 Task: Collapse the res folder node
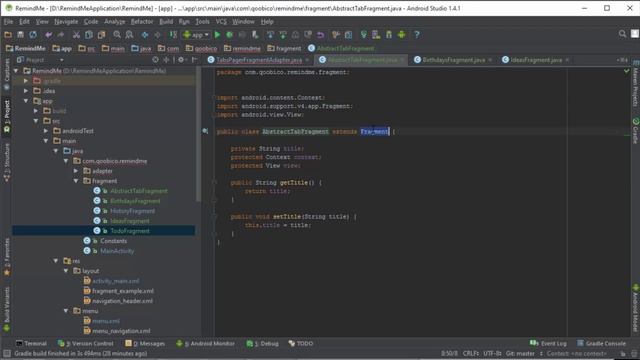point(56,261)
